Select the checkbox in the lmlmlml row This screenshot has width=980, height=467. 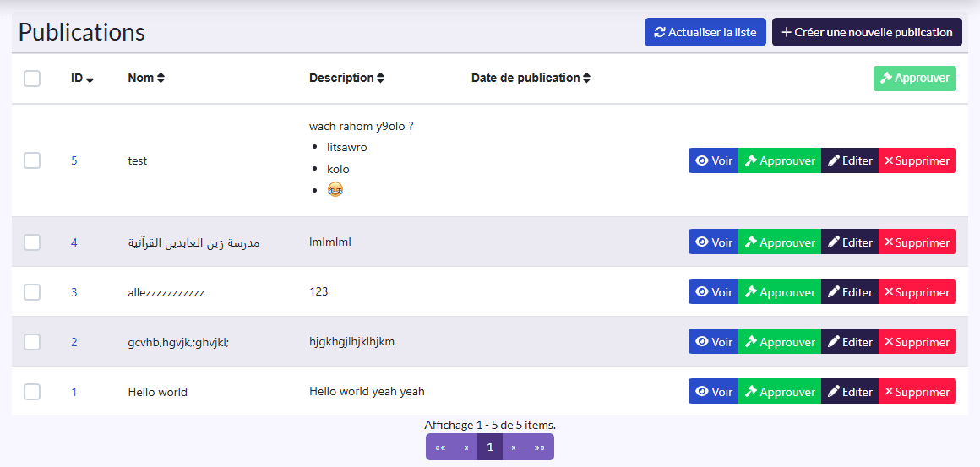coord(32,242)
